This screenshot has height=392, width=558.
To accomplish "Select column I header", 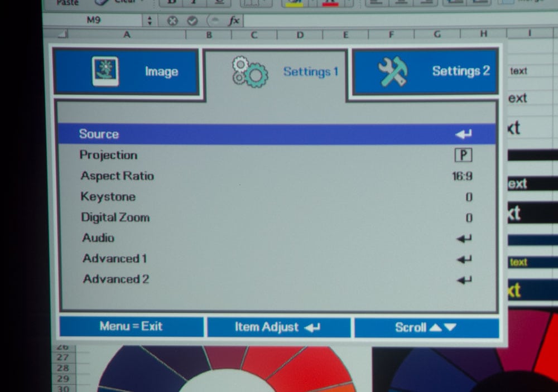I will pyautogui.click(x=530, y=33).
